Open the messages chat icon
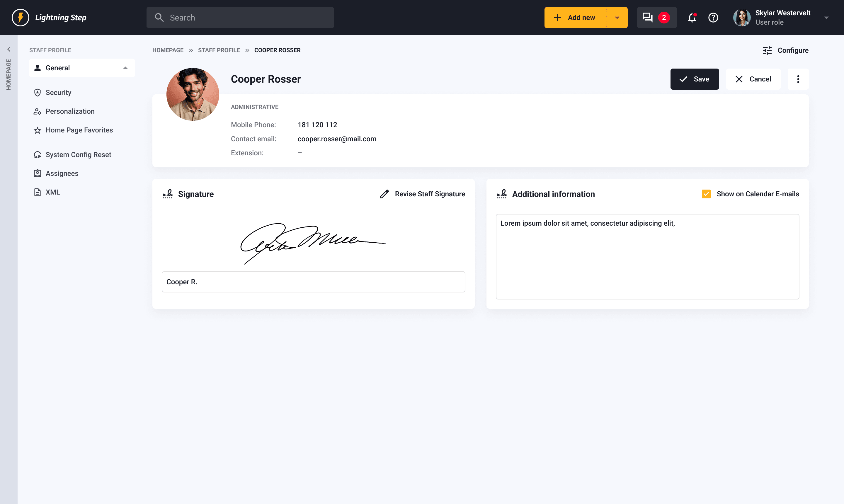 (647, 17)
